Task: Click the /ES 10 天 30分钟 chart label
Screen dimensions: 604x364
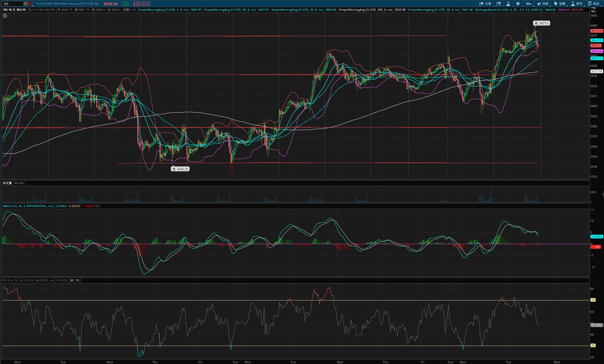Action: (14, 10)
